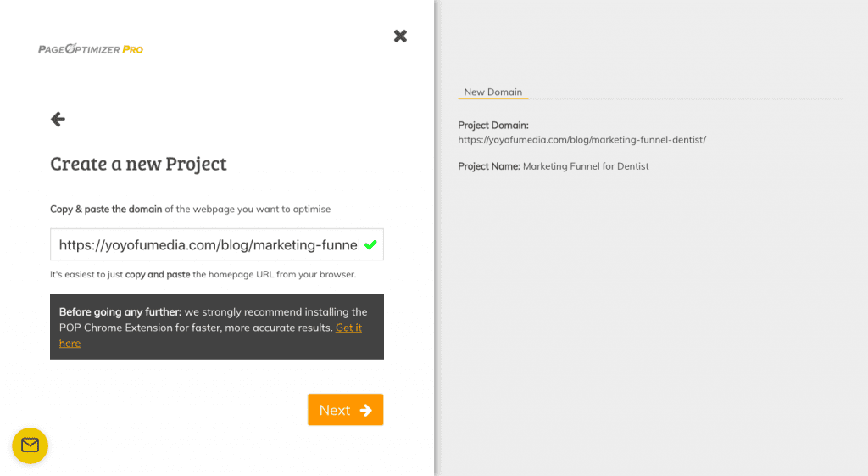Close the Create a new Project dialog
868x476 pixels.
(x=400, y=36)
